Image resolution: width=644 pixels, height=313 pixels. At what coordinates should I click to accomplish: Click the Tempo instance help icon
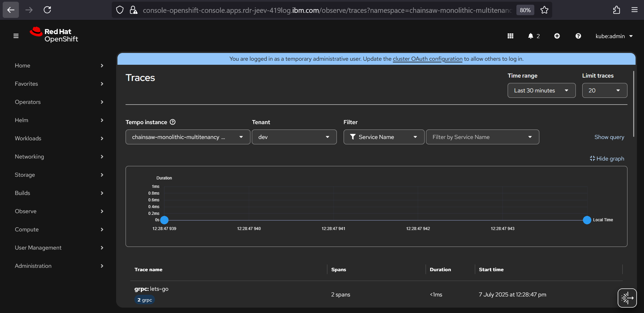tap(172, 122)
